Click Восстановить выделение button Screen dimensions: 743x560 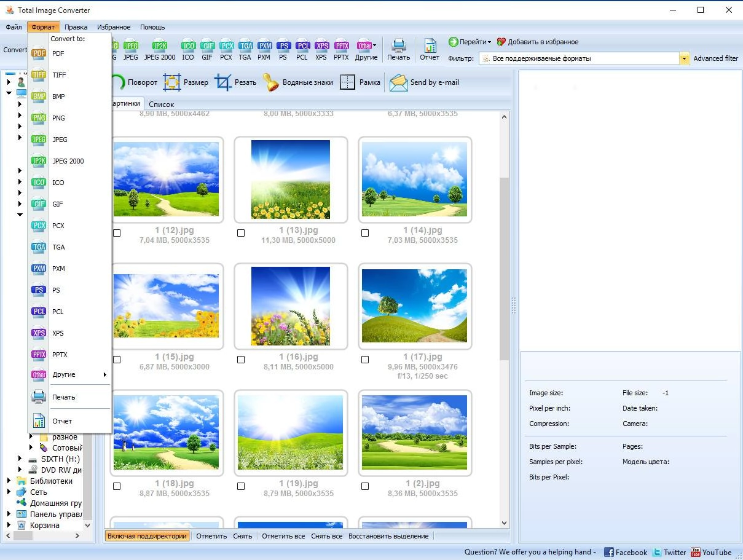pos(388,536)
